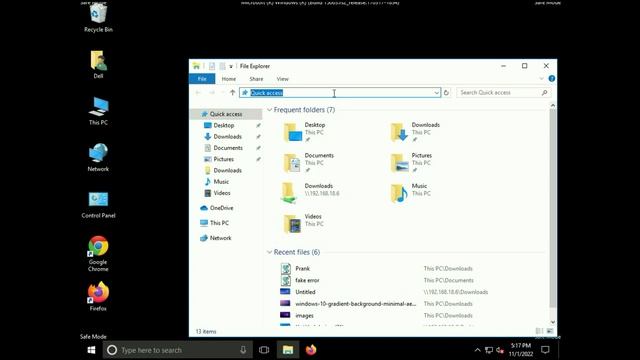640x360 pixels.
Task: Collapse the Frequent folders group
Action: pos(269,110)
